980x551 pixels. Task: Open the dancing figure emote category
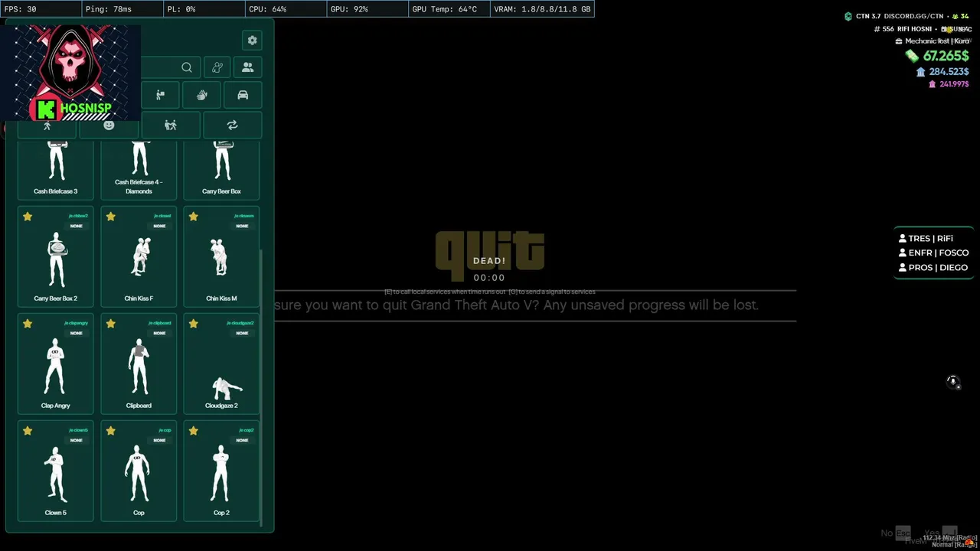tap(217, 67)
